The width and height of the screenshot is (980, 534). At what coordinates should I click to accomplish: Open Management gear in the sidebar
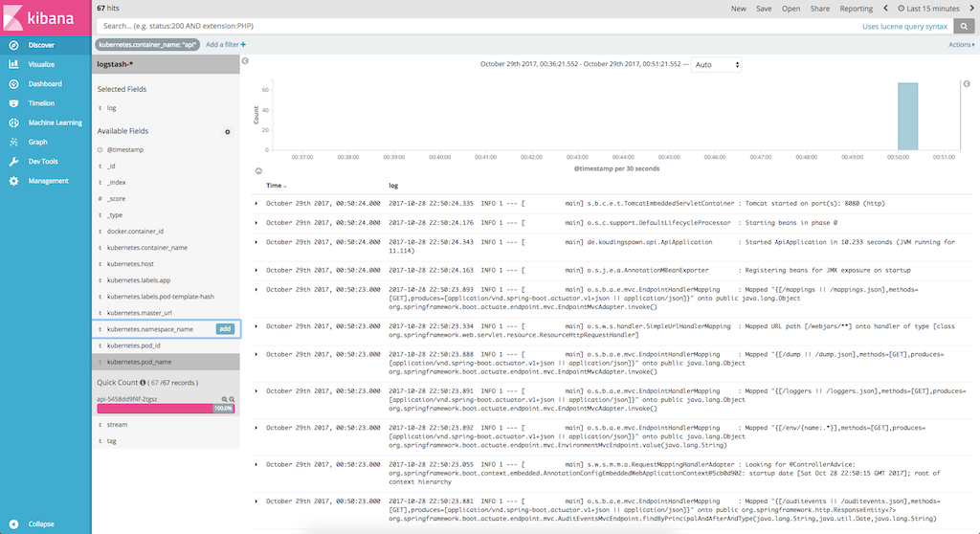pos(13,181)
